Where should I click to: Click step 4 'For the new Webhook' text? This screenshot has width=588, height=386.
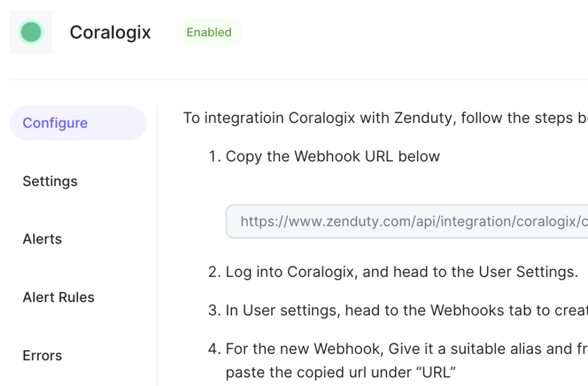(x=398, y=349)
